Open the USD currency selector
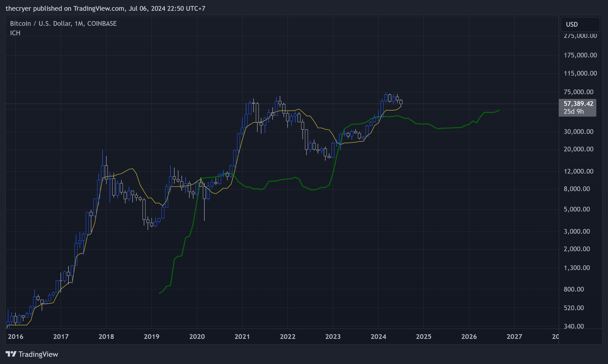This screenshot has width=608, height=364. coord(580,24)
